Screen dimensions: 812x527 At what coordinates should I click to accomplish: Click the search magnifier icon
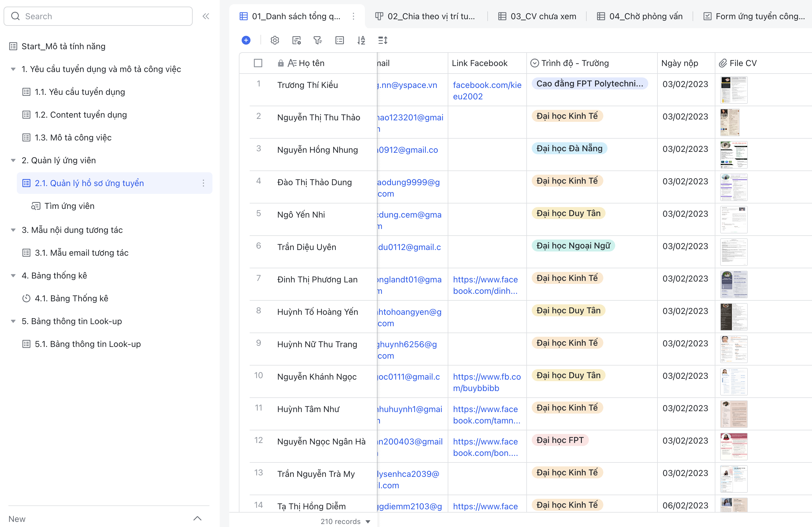(x=15, y=16)
